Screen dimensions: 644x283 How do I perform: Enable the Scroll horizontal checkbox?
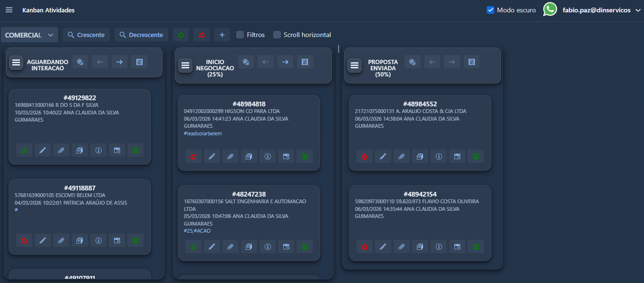tap(277, 35)
